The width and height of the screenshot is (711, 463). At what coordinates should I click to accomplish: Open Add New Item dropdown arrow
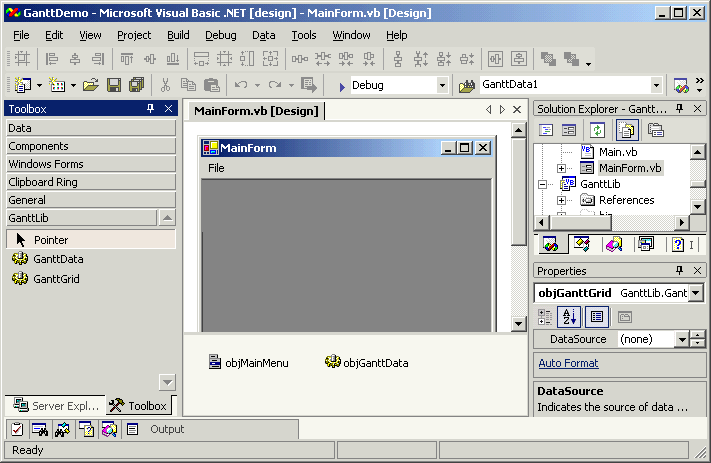pyautogui.click(x=73, y=85)
